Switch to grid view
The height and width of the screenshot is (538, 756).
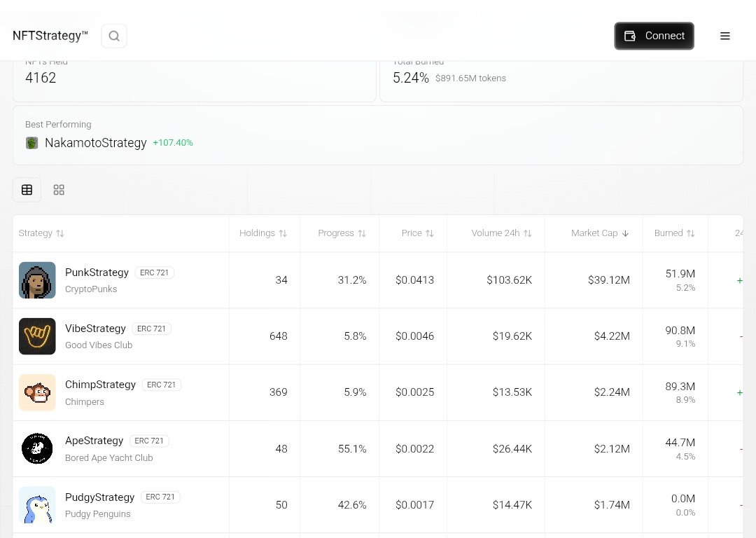[x=59, y=190]
